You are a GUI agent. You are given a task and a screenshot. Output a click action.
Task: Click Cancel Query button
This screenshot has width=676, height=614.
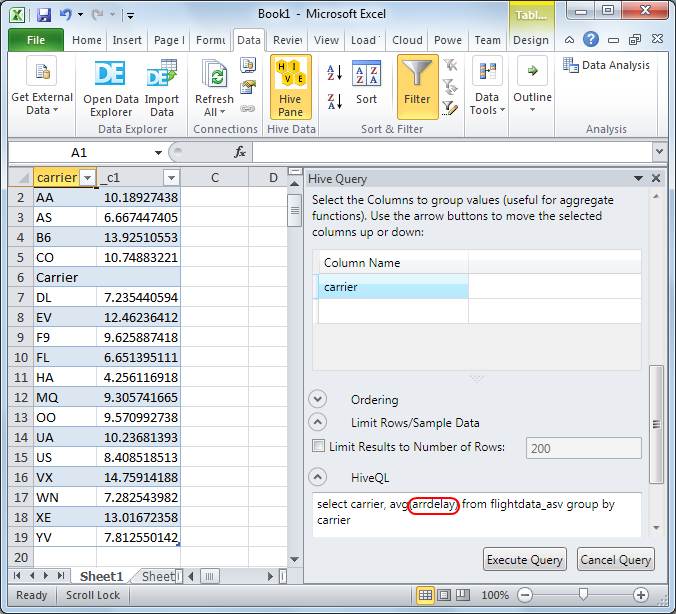(x=616, y=560)
